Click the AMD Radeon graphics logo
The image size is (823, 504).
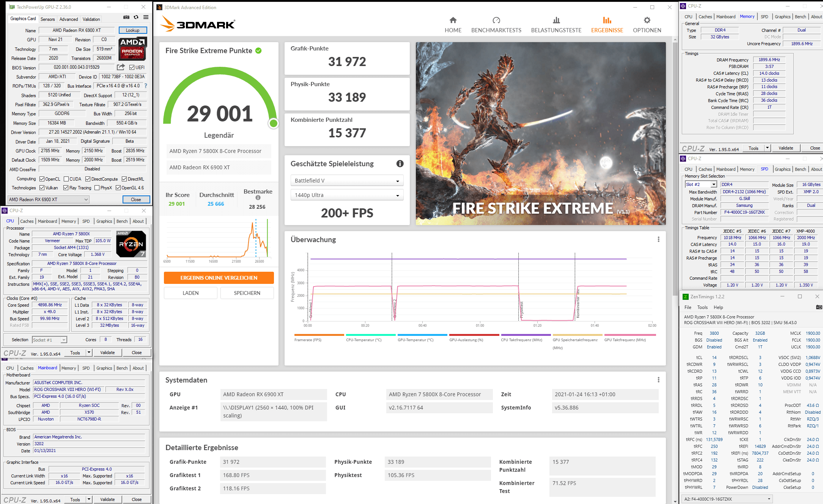(x=132, y=49)
